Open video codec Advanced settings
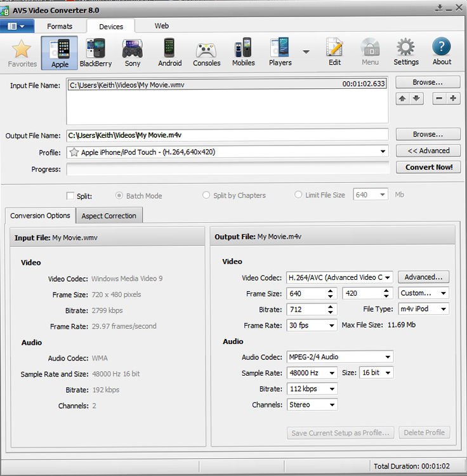467x476 pixels. pyautogui.click(x=423, y=277)
